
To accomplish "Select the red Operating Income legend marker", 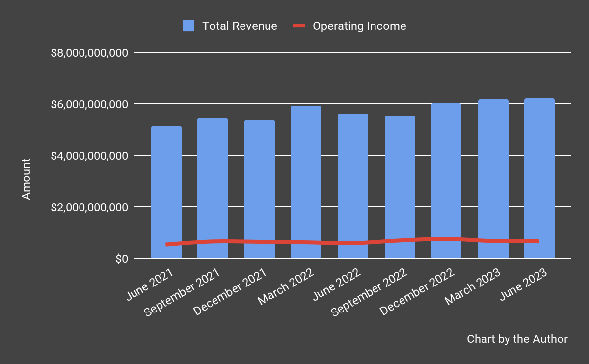I will coord(299,26).
